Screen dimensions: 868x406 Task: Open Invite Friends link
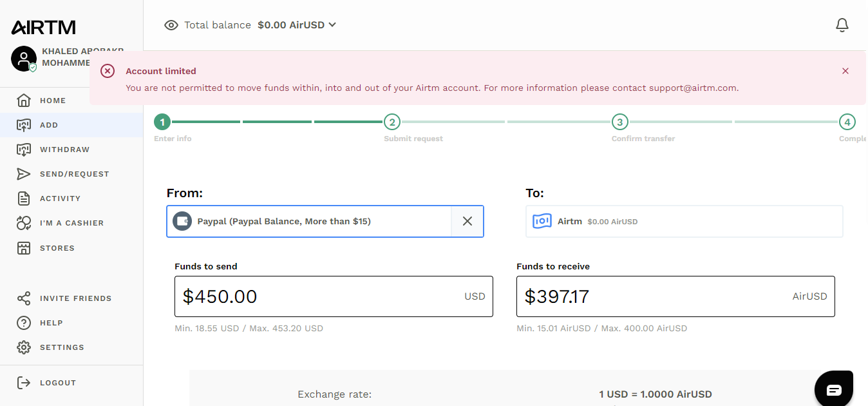click(76, 298)
